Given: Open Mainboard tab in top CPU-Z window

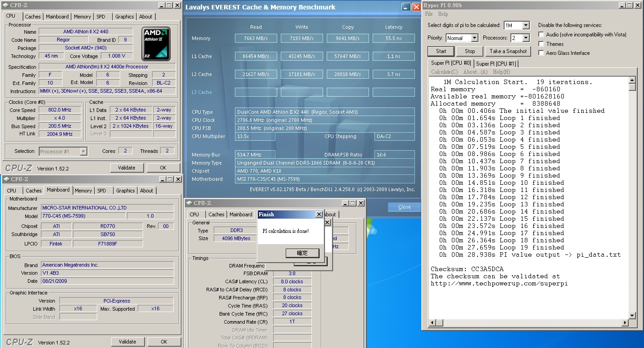Looking at the screenshot, I should pyautogui.click(x=58, y=17).
